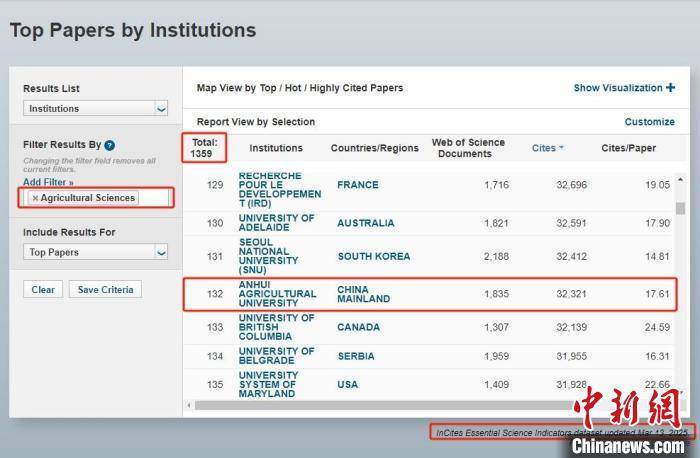Click the CHINA MAINLAND country link
The image size is (700, 458).
(x=363, y=294)
